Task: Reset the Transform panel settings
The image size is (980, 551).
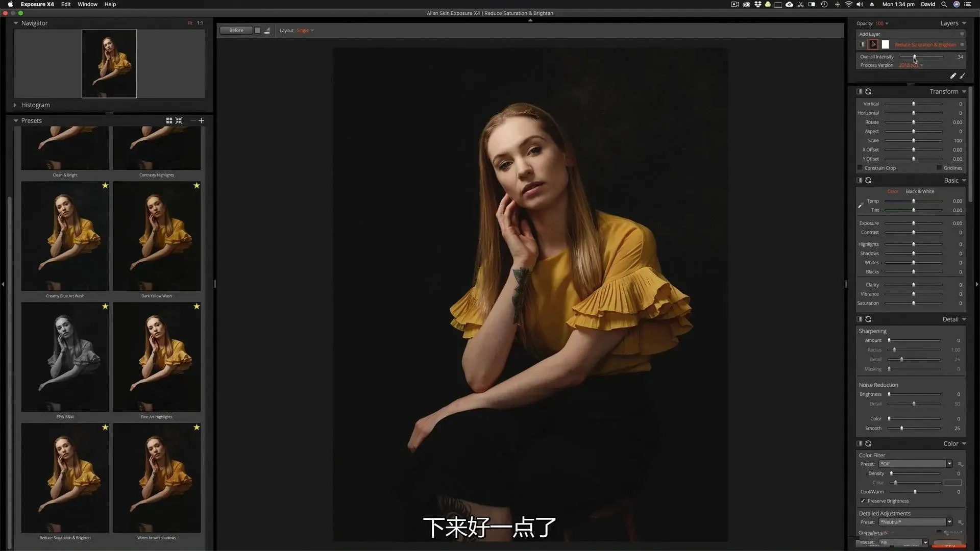Action: coord(868,91)
